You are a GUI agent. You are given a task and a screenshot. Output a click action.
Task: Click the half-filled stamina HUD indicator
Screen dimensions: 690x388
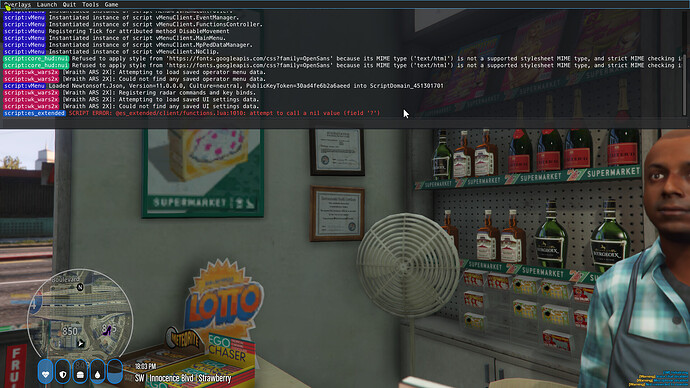tap(114, 371)
